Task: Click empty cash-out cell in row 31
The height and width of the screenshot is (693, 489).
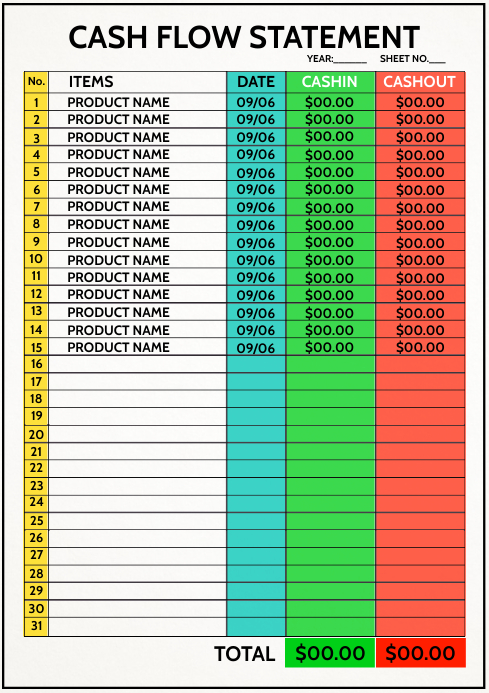Action: tap(420, 626)
